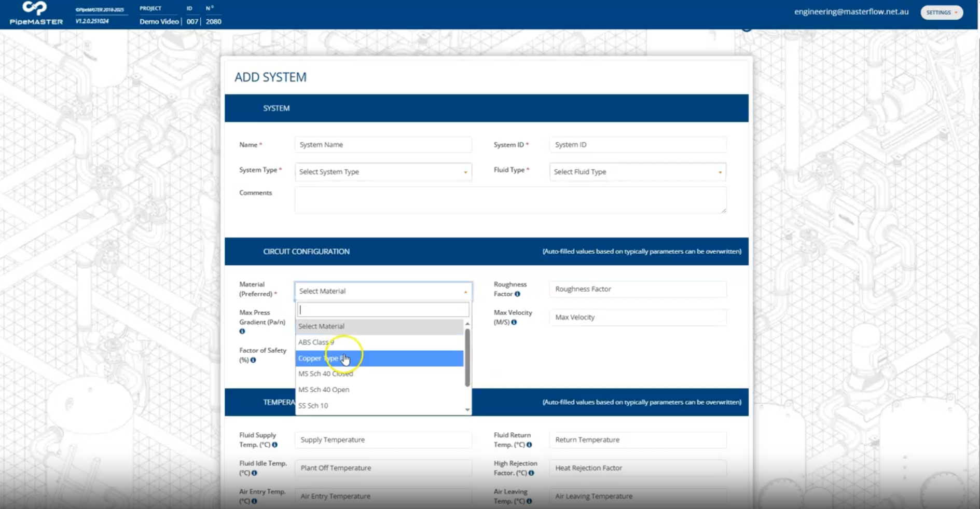Open the System Type dropdown

point(383,172)
